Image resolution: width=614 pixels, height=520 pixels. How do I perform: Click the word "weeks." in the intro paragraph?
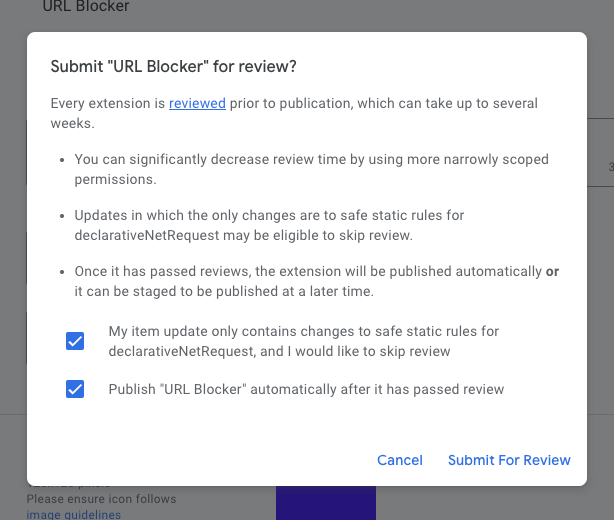pos(72,123)
